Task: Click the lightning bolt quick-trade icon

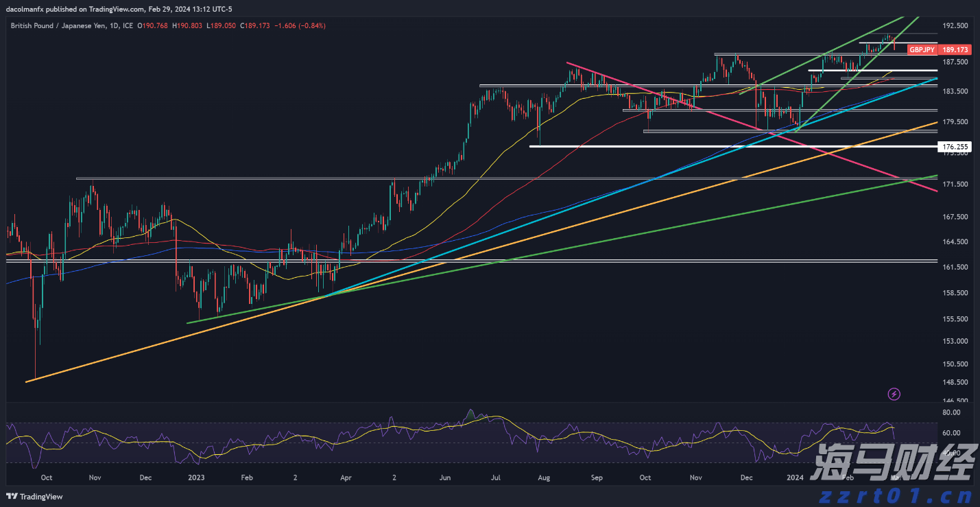Action: (x=894, y=394)
